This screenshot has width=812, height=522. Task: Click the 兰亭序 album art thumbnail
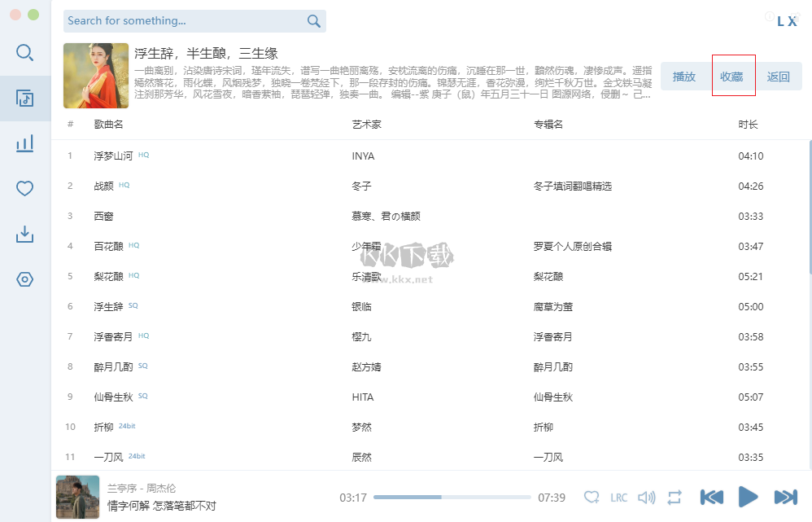click(x=77, y=497)
